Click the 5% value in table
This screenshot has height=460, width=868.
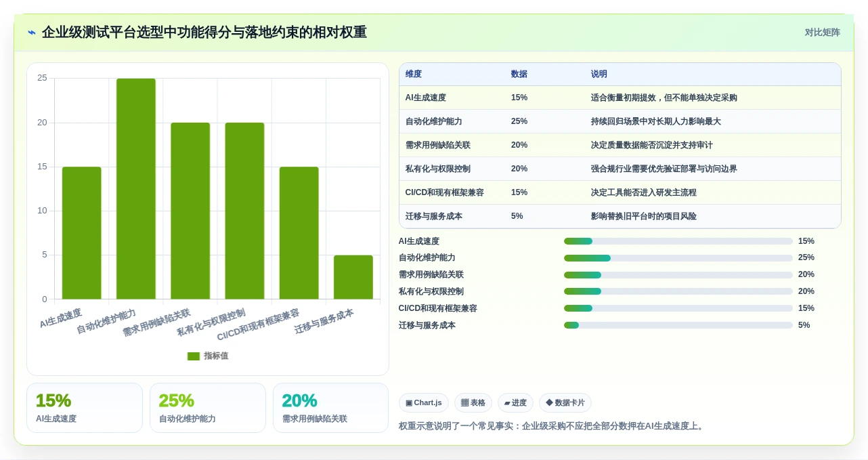tap(517, 216)
